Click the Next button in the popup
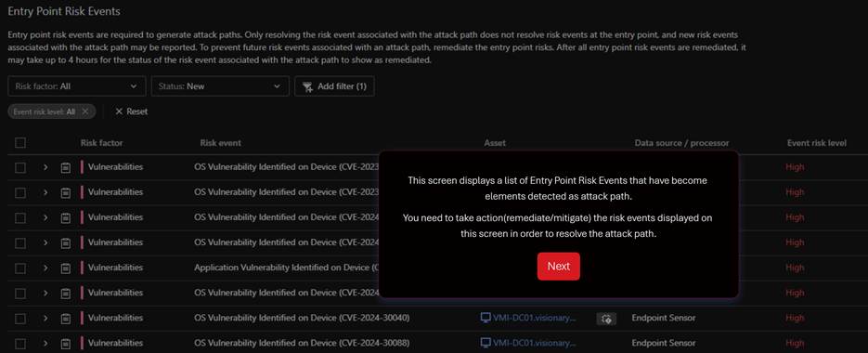868x353 pixels. point(558,266)
